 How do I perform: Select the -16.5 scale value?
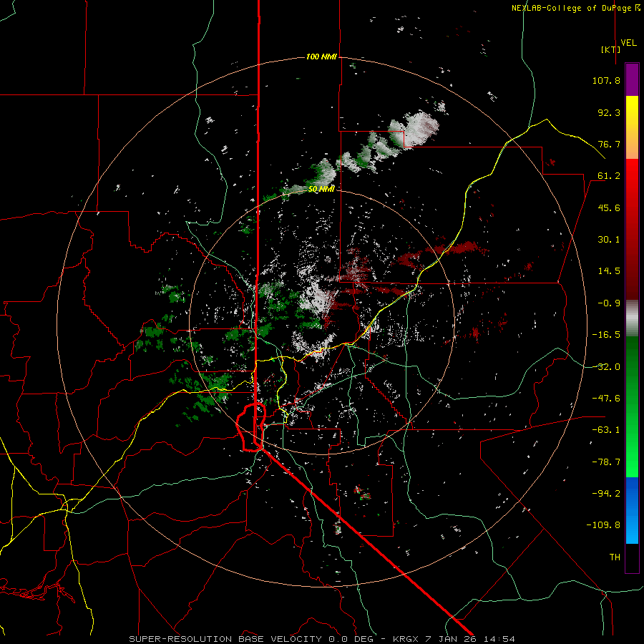click(606, 335)
